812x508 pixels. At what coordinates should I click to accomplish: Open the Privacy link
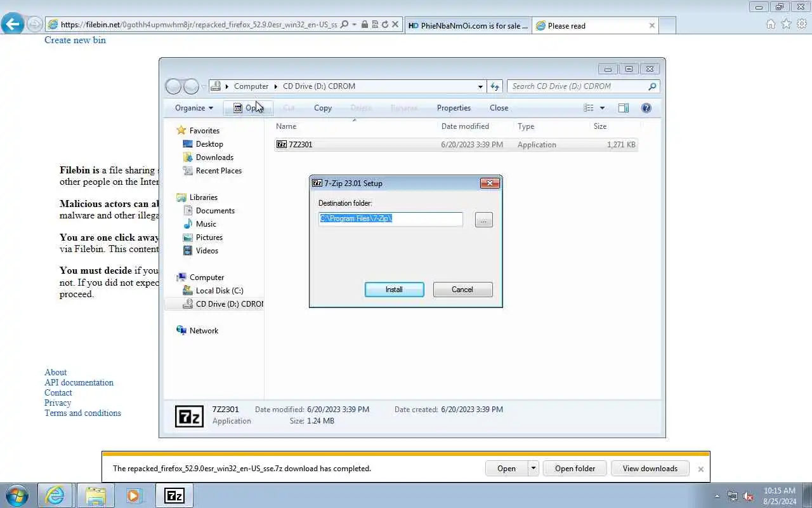tap(58, 403)
